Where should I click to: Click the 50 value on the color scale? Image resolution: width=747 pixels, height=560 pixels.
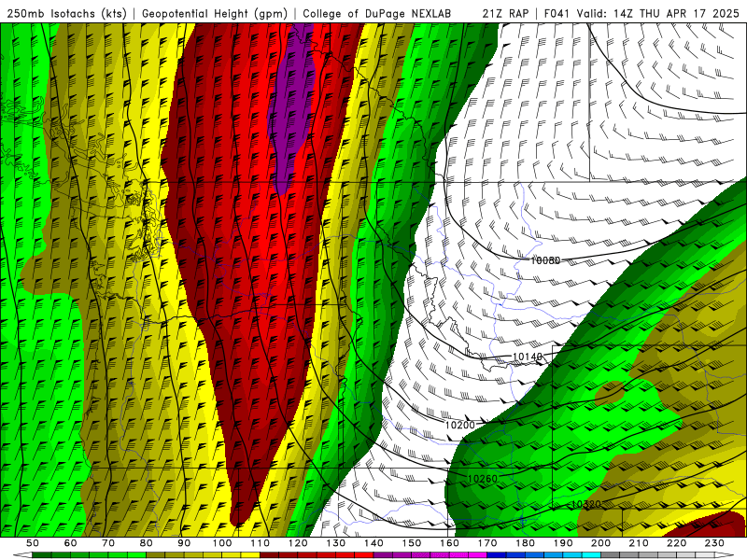pos(33,543)
